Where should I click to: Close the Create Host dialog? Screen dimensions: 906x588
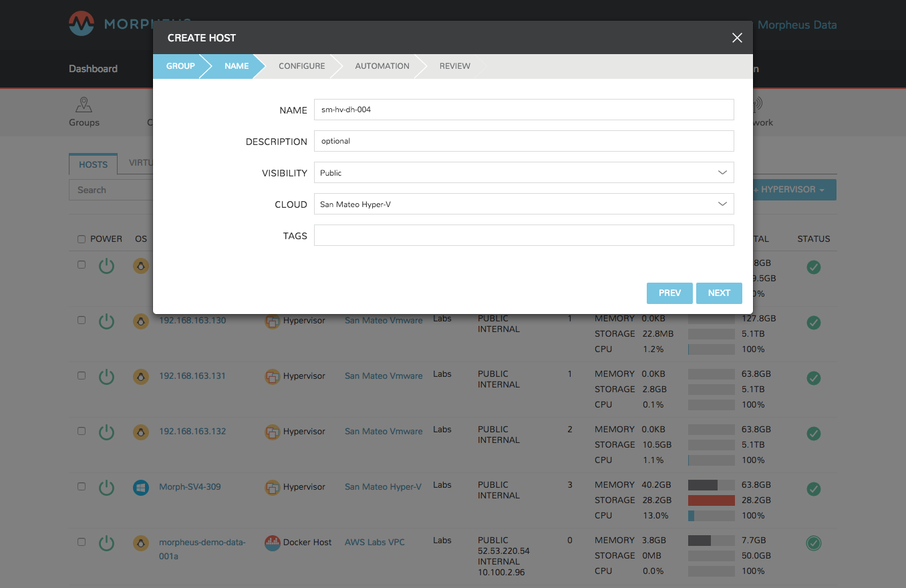point(737,38)
